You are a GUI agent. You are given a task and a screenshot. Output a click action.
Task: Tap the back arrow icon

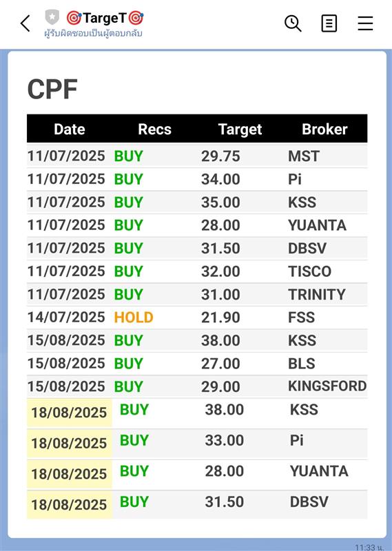pyautogui.click(x=25, y=23)
